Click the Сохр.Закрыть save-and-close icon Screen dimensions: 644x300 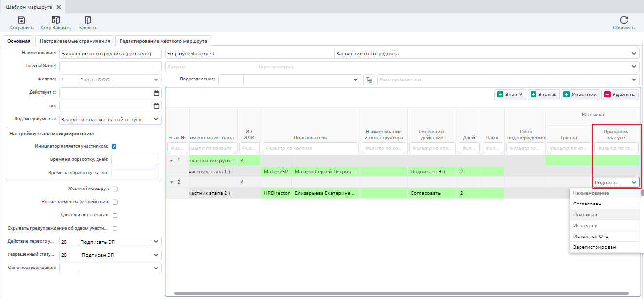(x=56, y=20)
